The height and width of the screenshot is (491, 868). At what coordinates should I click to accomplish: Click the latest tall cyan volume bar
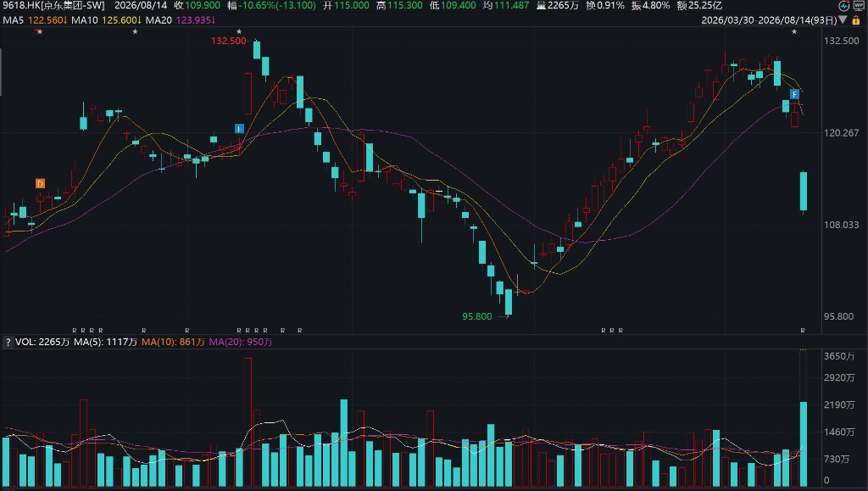click(x=804, y=444)
